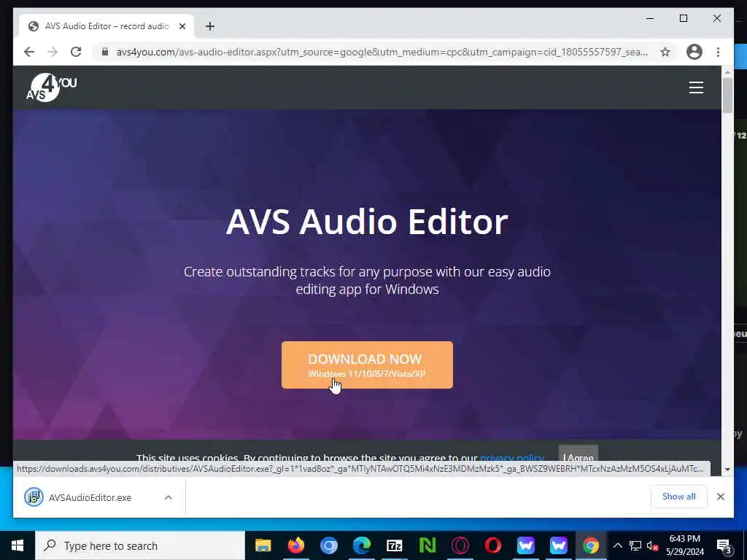Image resolution: width=747 pixels, height=560 pixels.
Task: Open downloaded AVSAudioEditor.exe file
Action: click(x=90, y=497)
